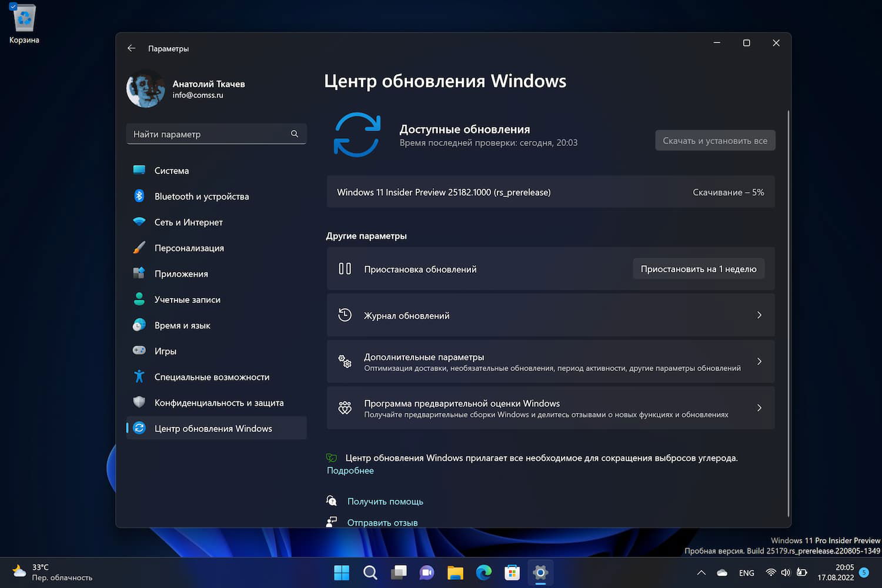Open the Система settings section
The image size is (882, 588).
171,171
